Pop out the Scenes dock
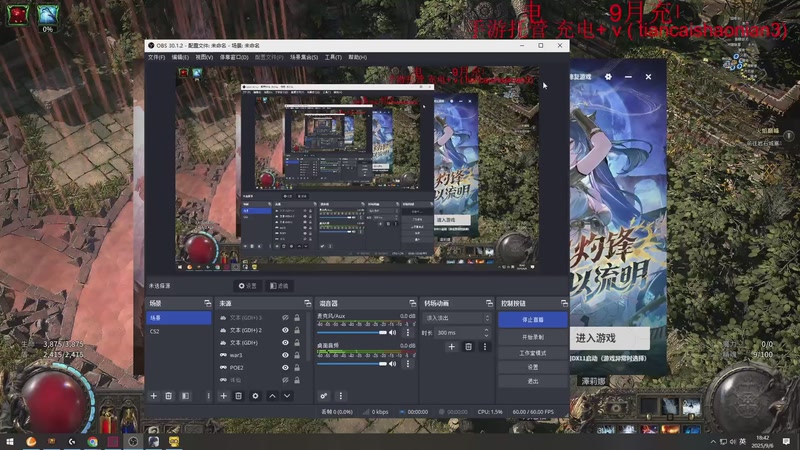The width and height of the screenshot is (800, 450). click(x=208, y=303)
